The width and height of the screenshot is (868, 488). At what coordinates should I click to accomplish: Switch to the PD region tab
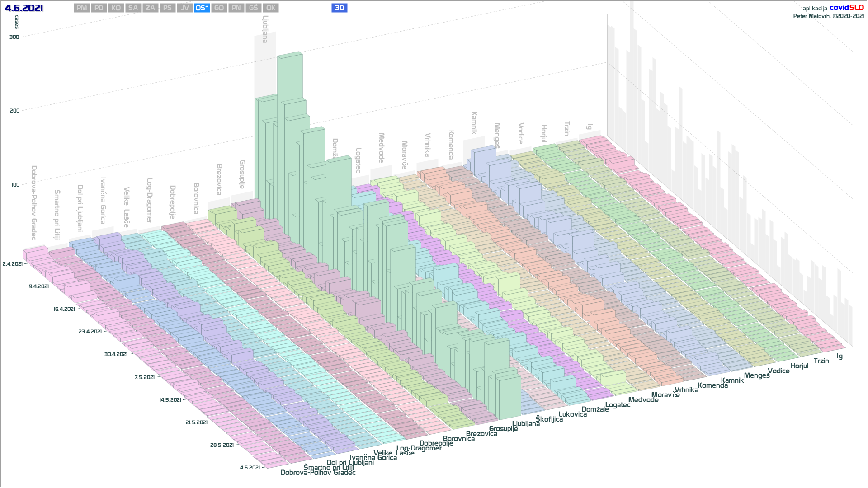coord(99,8)
